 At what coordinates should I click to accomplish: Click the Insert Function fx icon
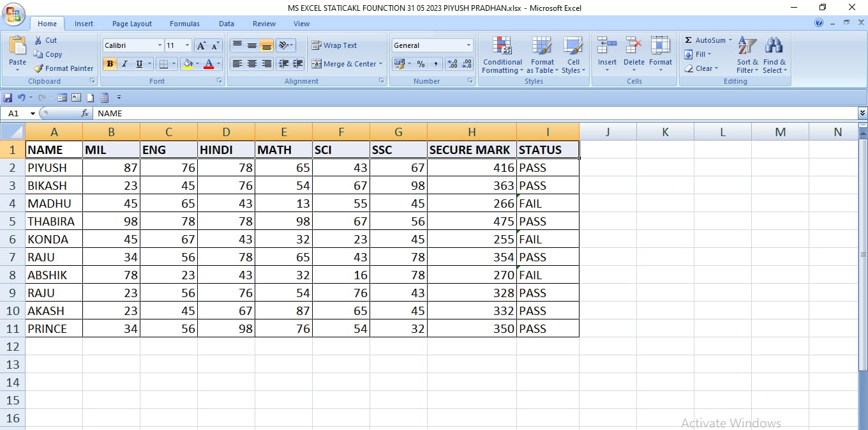click(x=85, y=113)
